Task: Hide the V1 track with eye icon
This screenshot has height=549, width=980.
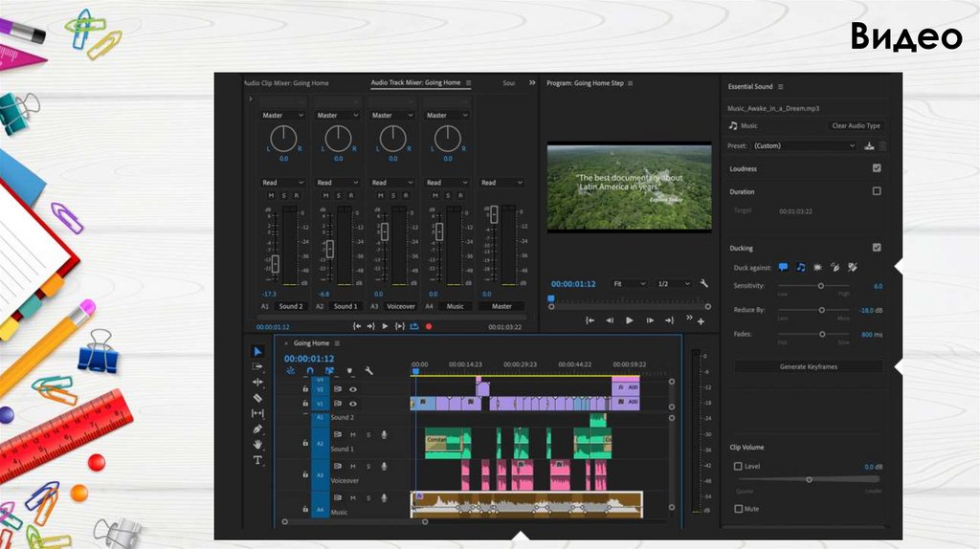Action: tap(353, 404)
